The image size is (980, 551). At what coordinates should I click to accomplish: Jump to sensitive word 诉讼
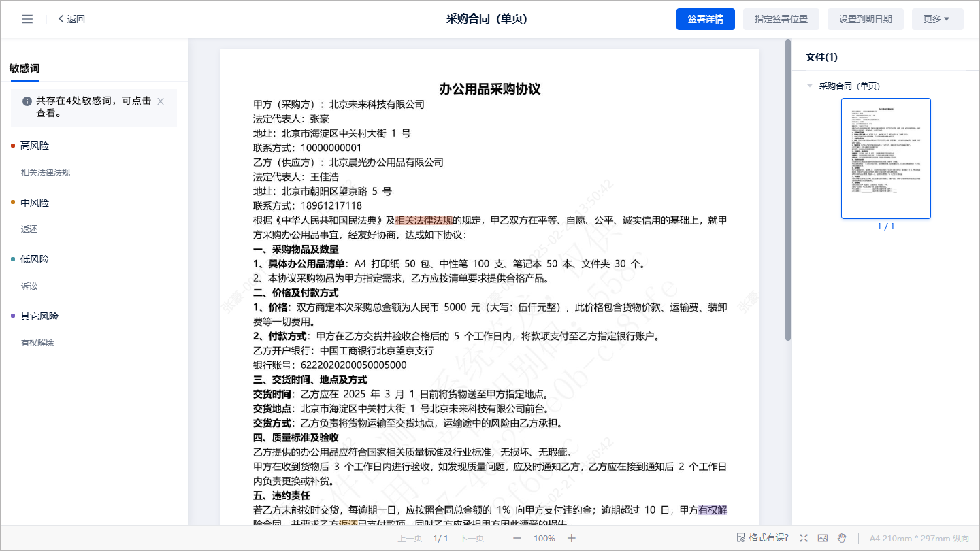[29, 286]
